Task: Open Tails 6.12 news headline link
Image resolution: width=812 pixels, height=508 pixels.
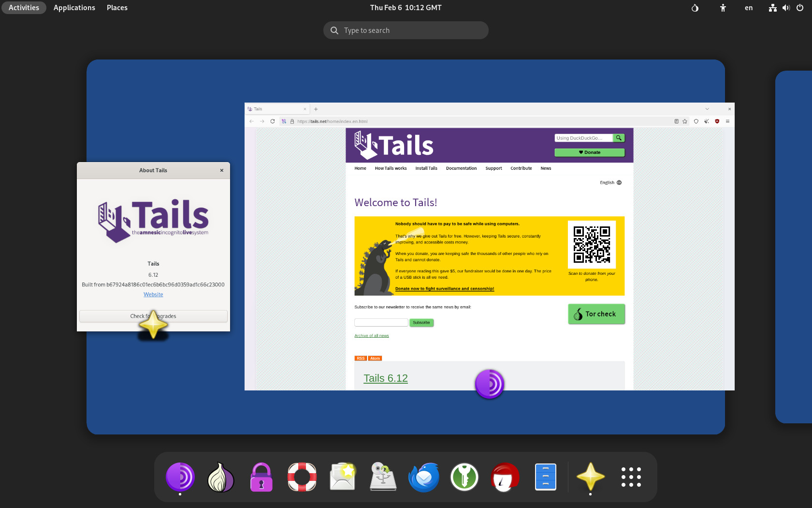Action: pyautogui.click(x=386, y=378)
